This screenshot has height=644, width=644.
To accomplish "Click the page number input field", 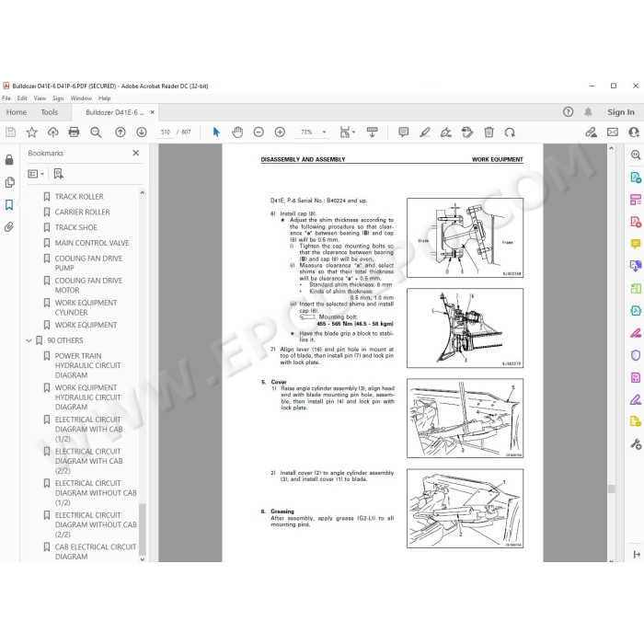I will click(x=166, y=132).
